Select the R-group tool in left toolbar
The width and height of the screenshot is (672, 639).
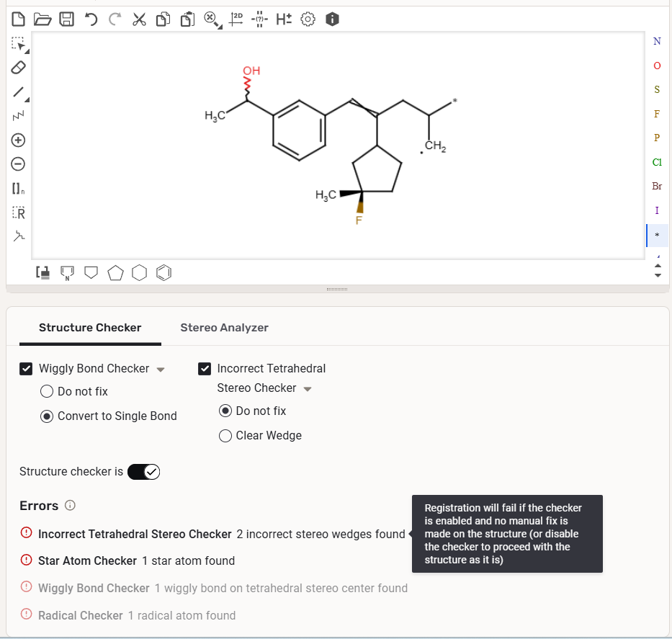(x=18, y=213)
